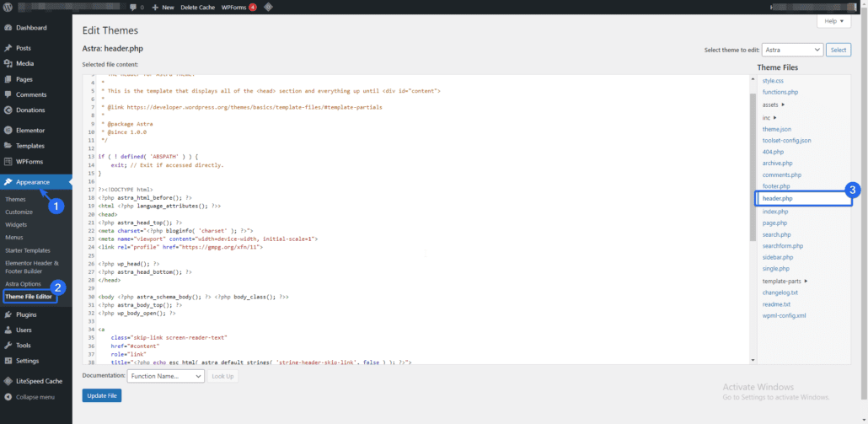Expand the Help panel
The height and width of the screenshot is (424, 868).
click(833, 21)
